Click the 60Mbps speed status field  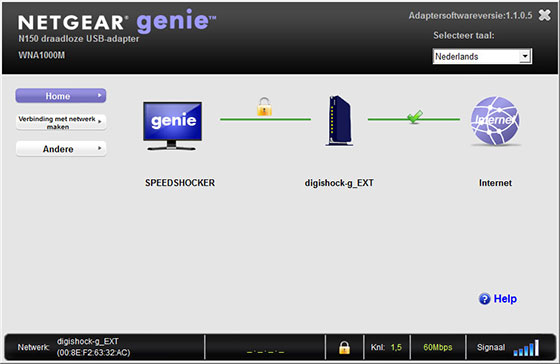click(438, 347)
